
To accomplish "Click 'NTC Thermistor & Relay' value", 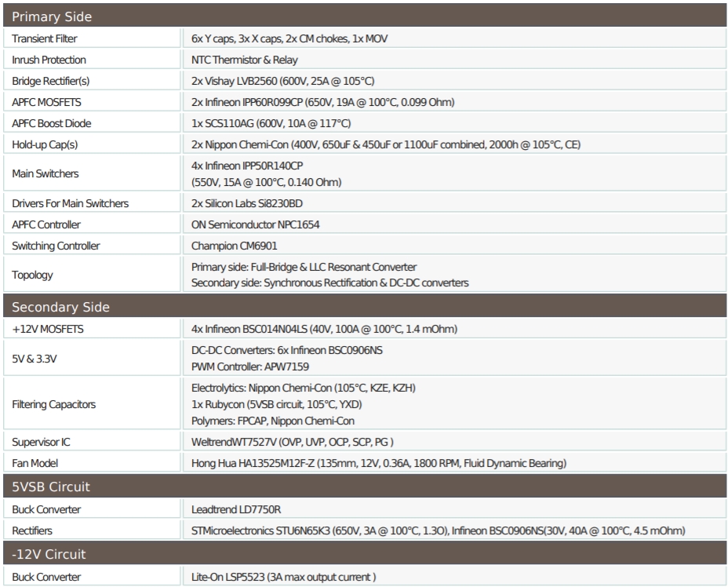I will [244, 60].
